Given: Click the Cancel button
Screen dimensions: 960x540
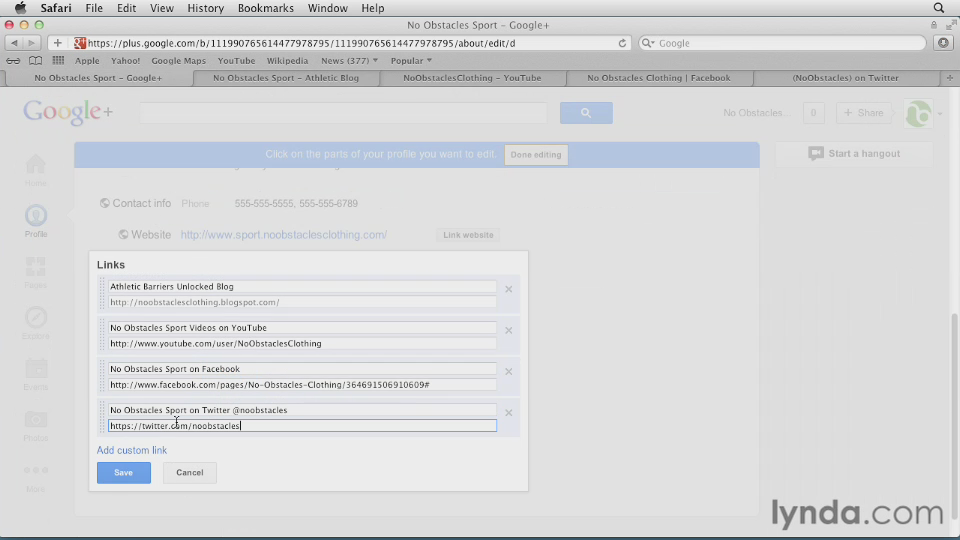Looking at the screenshot, I should [190, 473].
